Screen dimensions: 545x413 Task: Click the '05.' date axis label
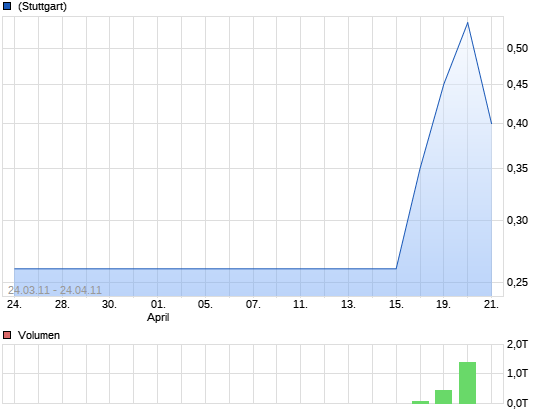(205, 304)
